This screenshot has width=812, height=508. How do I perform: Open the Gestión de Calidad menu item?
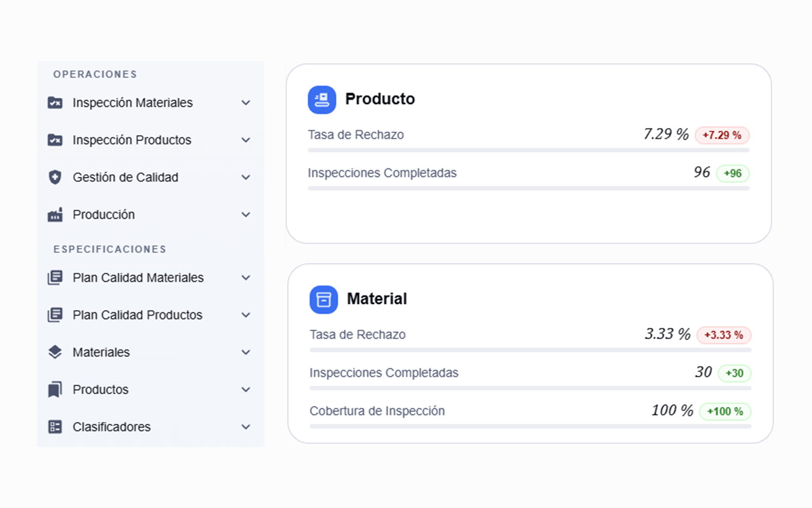(150, 177)
